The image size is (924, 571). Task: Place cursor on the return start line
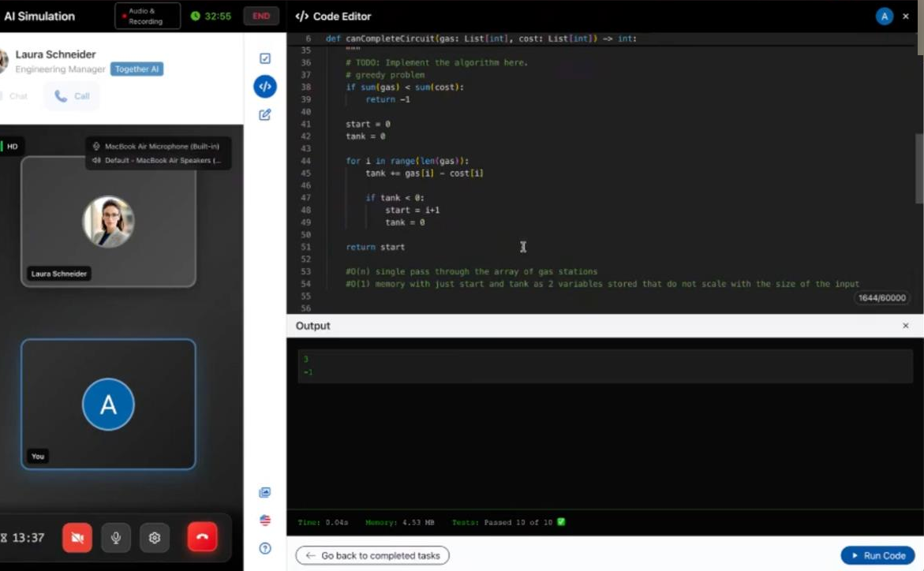(x=376, y=247)
